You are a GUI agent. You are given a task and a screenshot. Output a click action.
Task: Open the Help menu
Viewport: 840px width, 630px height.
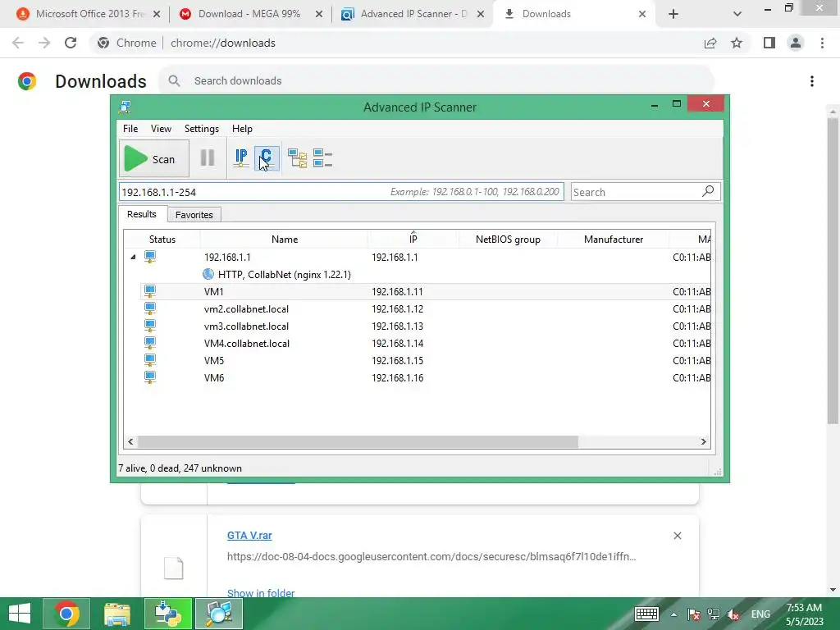tap(242, 129)
